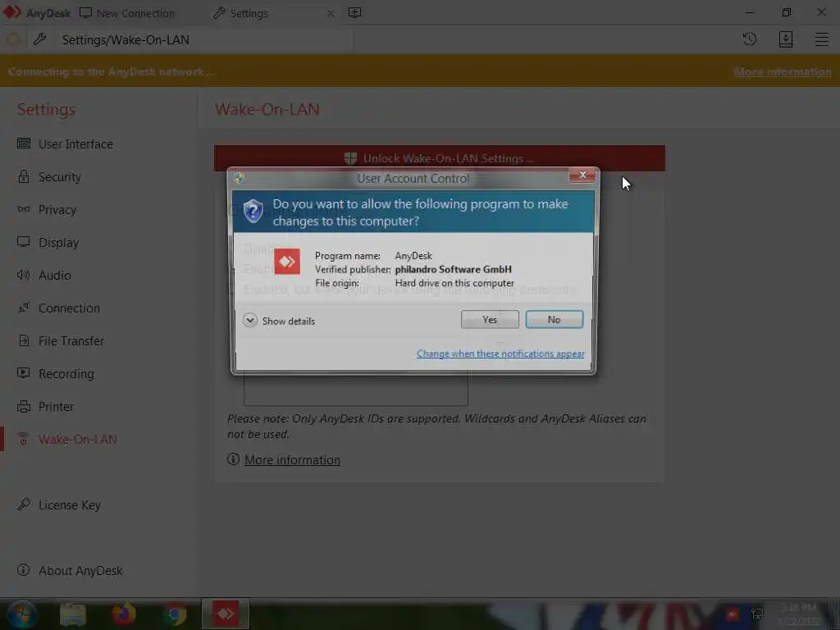Click More information in the yellow banner
Image resolution: width=840 pixels, height=630 pixels.
tap(782, 72)
